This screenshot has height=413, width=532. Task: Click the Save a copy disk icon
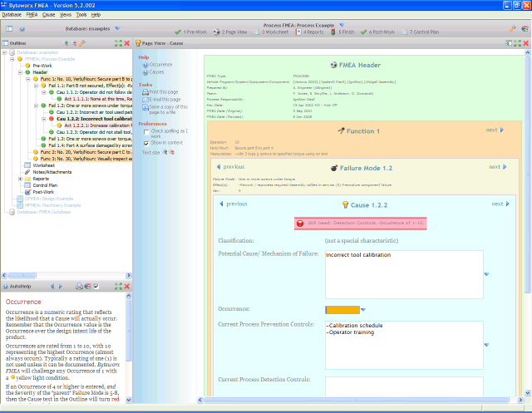[x=145, y=107]
